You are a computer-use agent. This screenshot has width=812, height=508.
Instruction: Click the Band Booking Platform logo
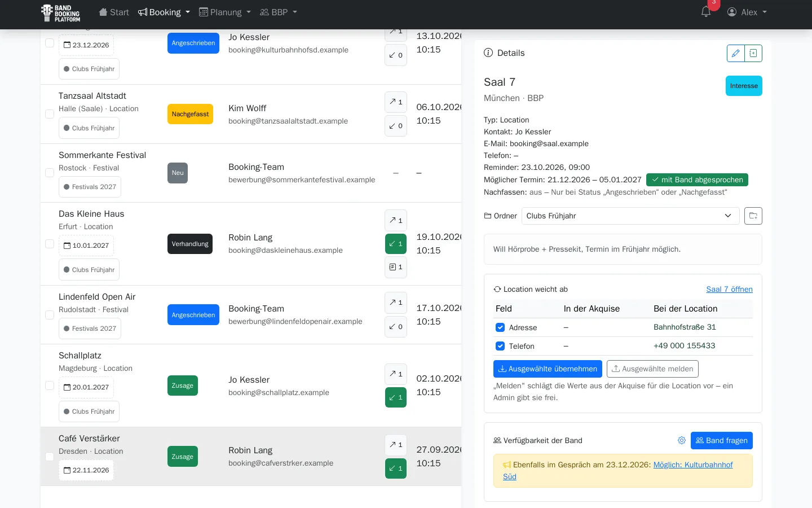(60, 13)
